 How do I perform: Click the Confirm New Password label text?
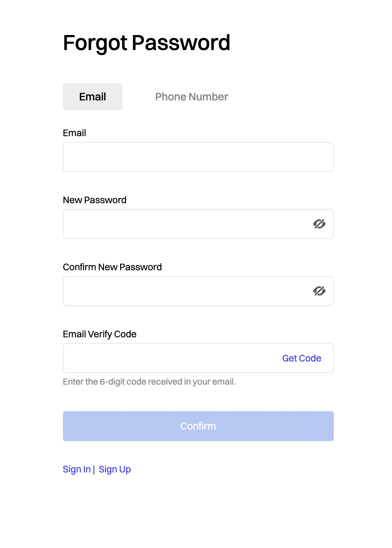(112, 267)
